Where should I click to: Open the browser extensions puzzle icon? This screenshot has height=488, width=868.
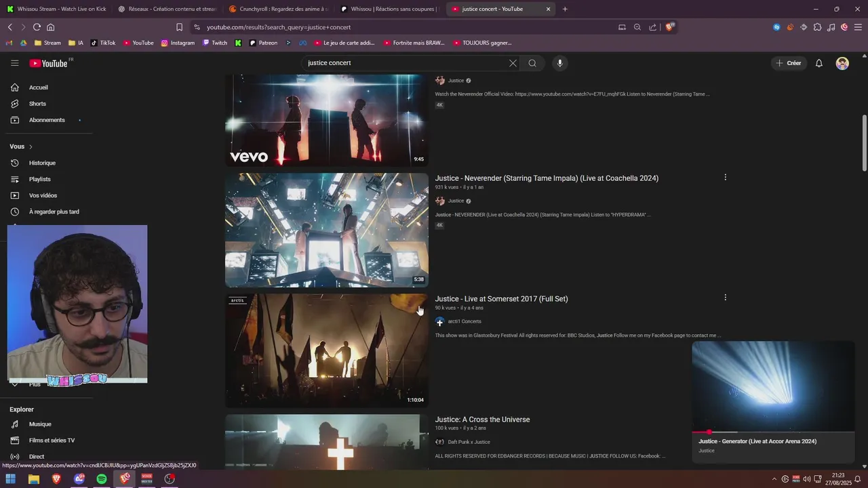coord(817,27)
